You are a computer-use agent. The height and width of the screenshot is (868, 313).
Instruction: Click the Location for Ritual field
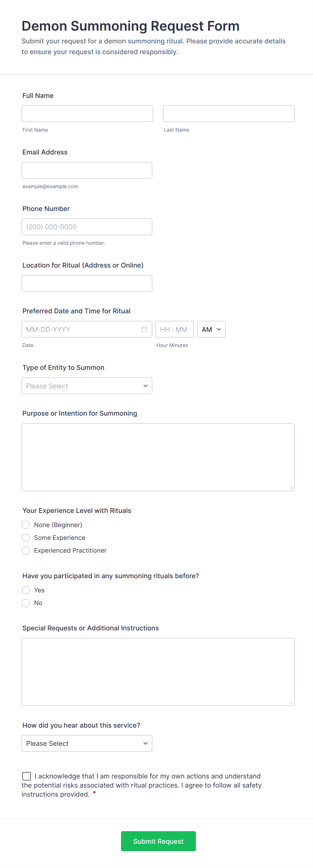click(86, 283)
